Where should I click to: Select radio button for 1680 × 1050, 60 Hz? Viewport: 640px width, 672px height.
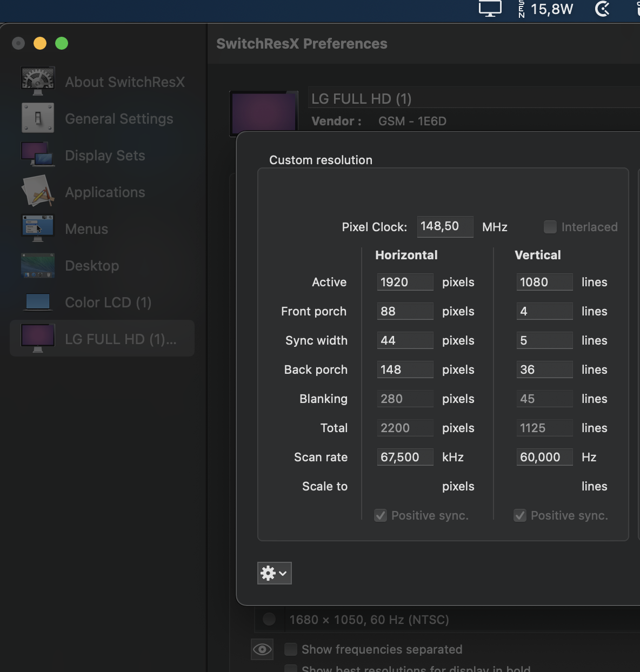point(269,620)
